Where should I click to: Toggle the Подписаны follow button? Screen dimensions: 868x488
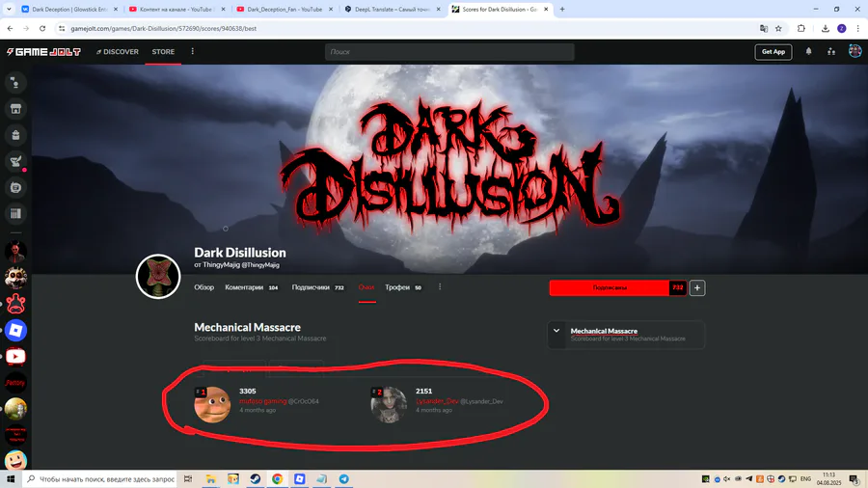pyautogui.click(x=609, y=287)
